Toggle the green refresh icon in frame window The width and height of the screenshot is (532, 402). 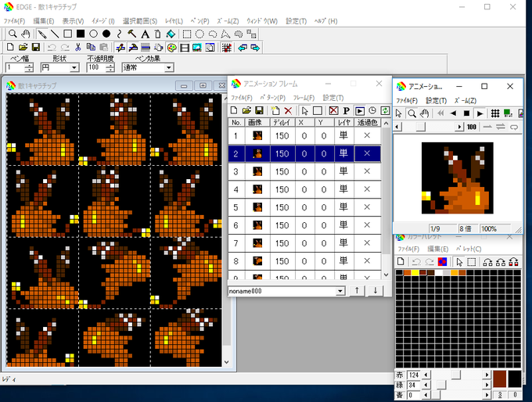(385, 110)
